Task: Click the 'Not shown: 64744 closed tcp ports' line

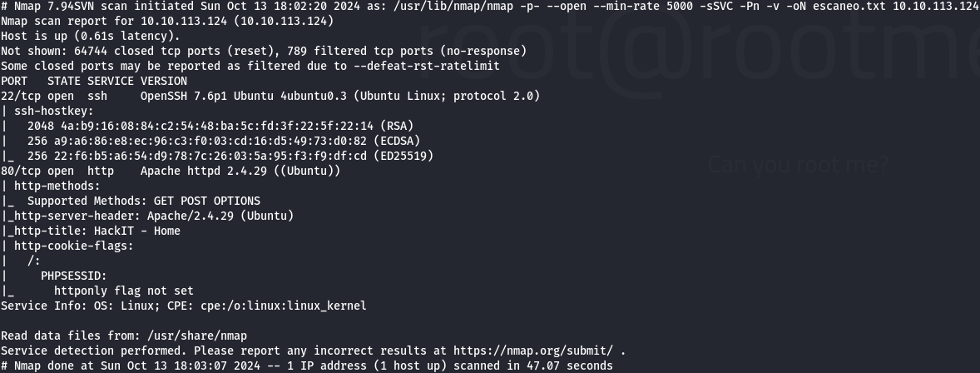Action: [263, 51]
